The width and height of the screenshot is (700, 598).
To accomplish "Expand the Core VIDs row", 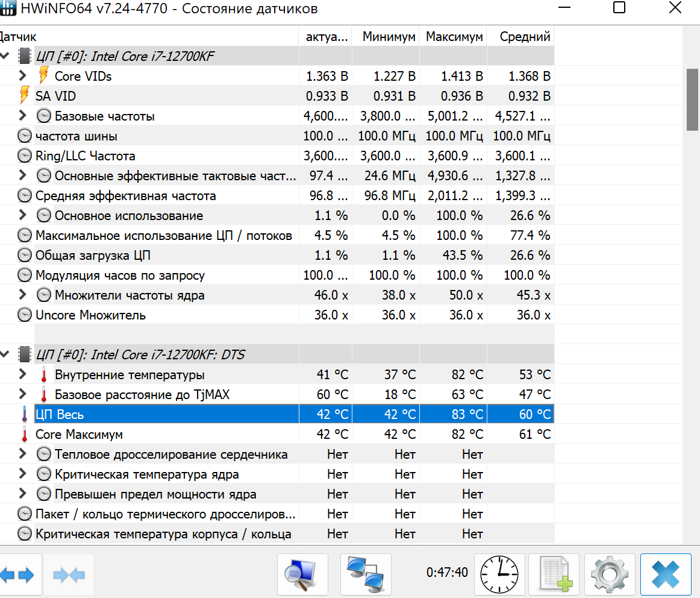I will (22, 75).
